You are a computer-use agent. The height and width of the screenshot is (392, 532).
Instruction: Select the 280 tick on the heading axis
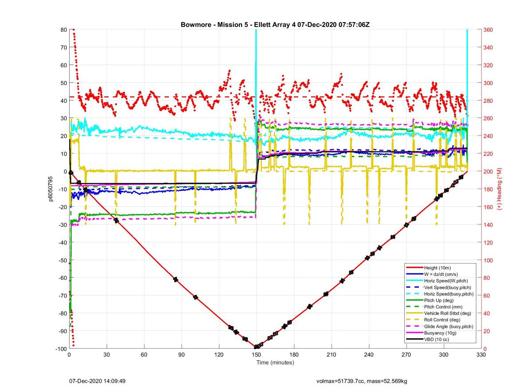pos(488,101)
